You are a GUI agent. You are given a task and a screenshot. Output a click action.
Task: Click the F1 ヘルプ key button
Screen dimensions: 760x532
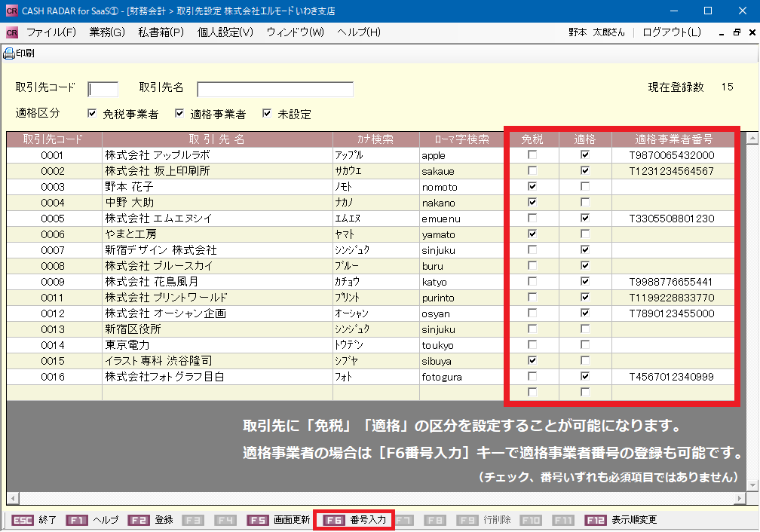coord(92,520)
